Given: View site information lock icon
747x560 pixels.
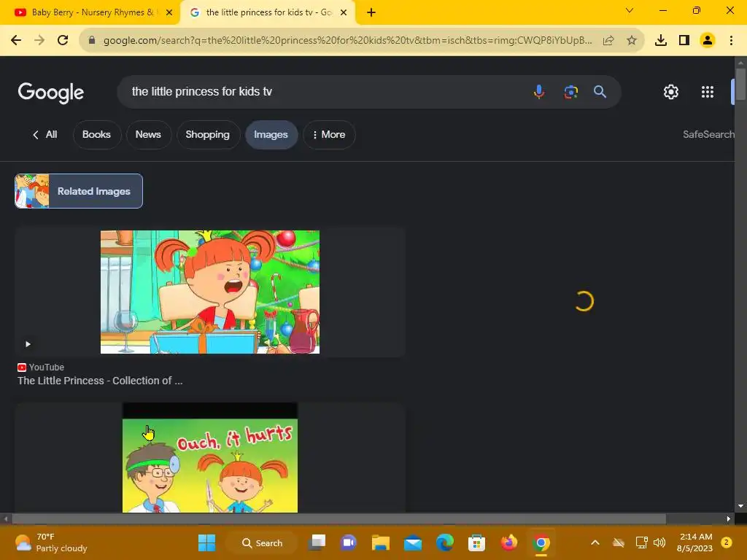Looking at the screenshot, I should pos(92,40).
